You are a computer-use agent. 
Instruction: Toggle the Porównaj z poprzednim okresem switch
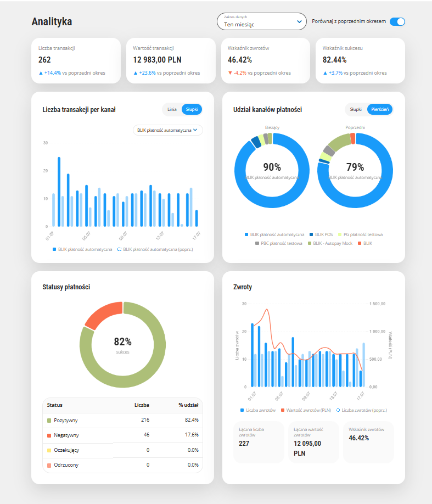(x=397, y=21)
